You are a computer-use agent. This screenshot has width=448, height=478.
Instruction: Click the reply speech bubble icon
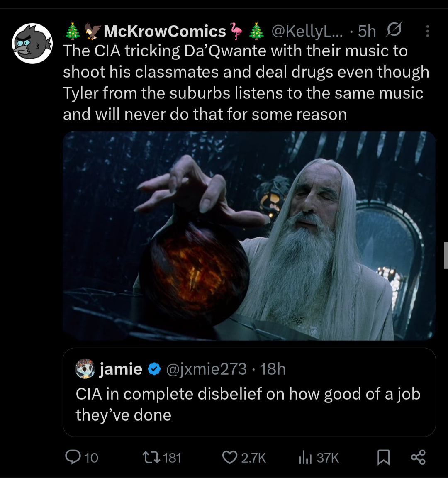tap(73, 457)
